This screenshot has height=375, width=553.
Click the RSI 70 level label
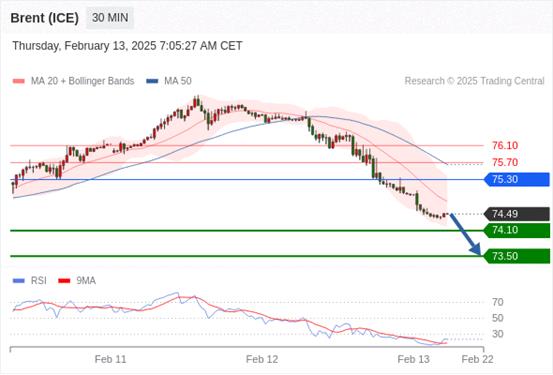[x=497, y=302]
